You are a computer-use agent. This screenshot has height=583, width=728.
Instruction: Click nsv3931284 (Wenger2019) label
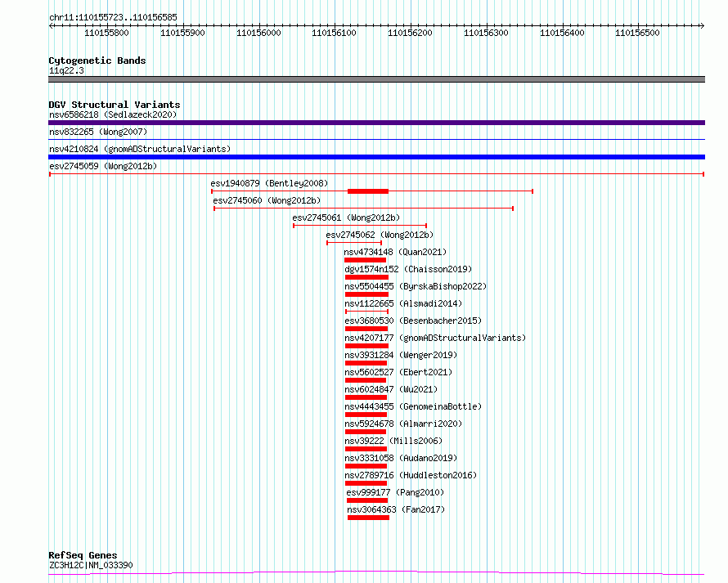401,355
